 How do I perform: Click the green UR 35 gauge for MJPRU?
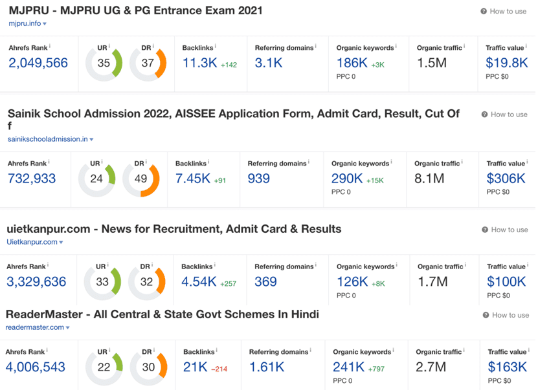pos(104,63)
